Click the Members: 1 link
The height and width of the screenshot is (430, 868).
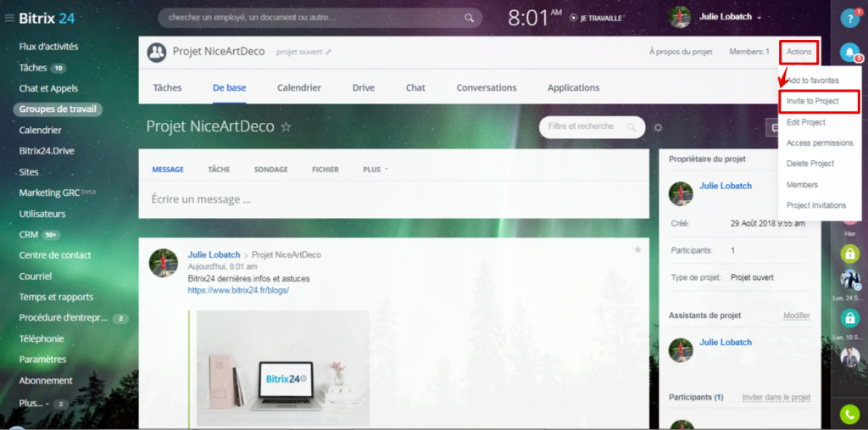click(x=749, y=52)
